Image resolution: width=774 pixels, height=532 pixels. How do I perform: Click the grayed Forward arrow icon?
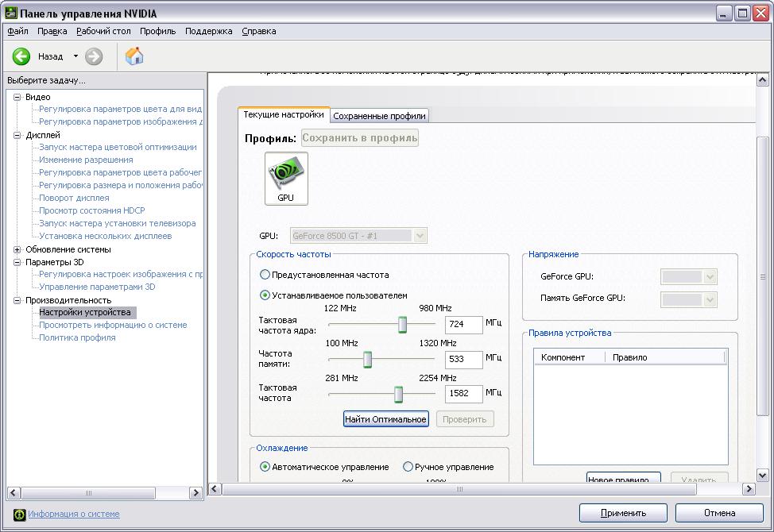pyautogui.click(x=94, y=56)
